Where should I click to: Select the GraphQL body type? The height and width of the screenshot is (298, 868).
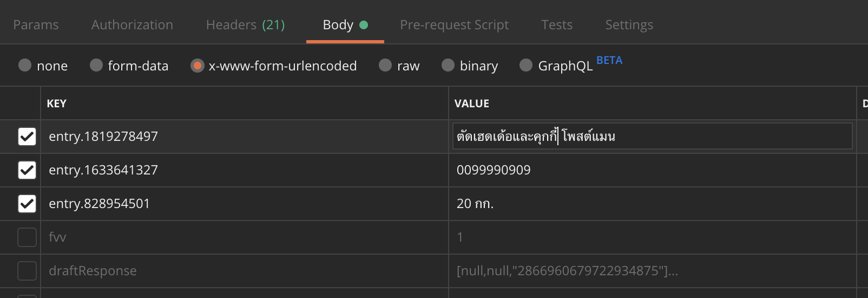[526, 66]
